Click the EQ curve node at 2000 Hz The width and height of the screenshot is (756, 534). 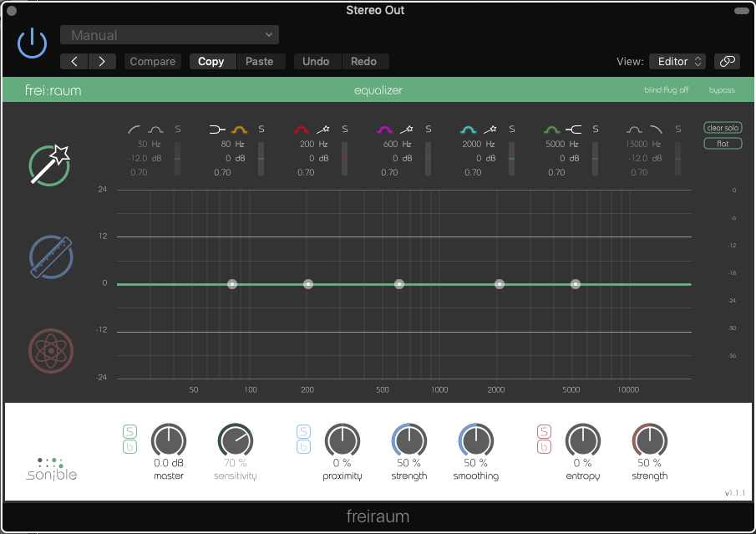500,284
